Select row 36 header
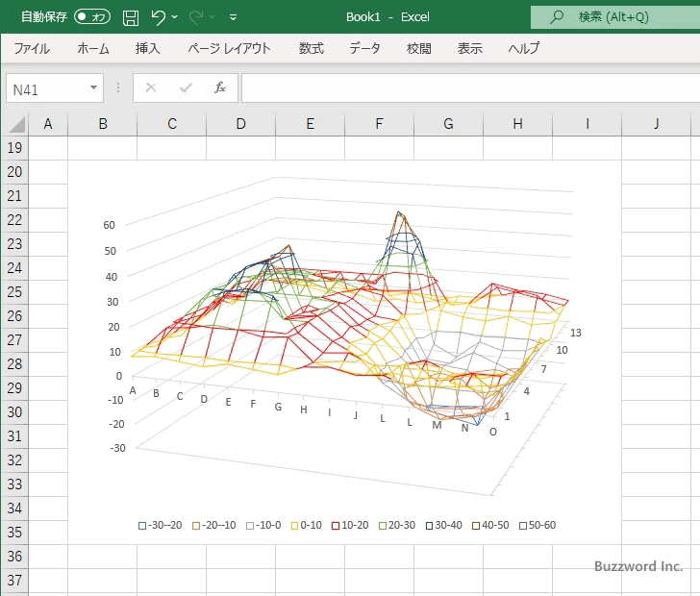700x596 pixels. pos(14,557)
